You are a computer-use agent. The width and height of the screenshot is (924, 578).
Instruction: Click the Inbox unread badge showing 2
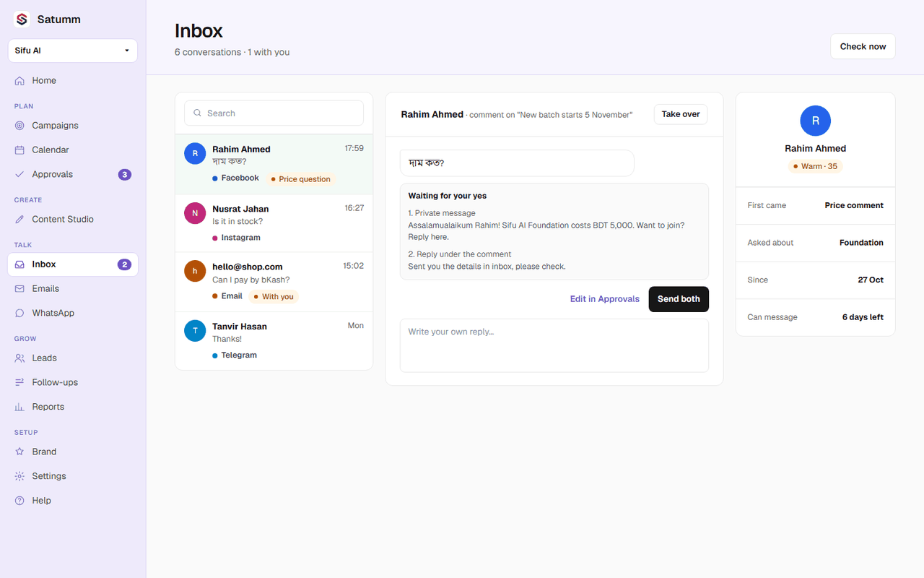pos(125,264)
